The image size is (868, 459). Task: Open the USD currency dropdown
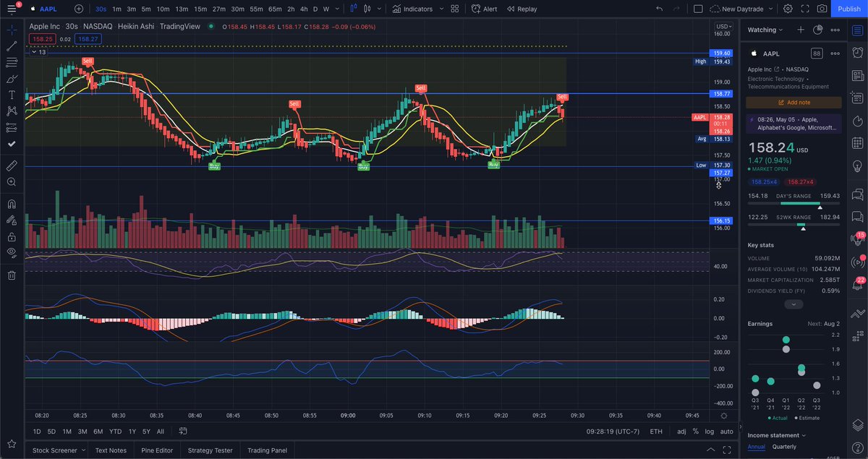722,26
